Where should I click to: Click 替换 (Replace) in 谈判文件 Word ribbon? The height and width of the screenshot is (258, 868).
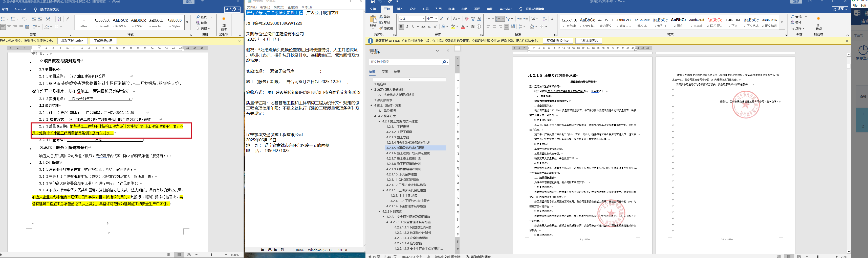(x=202, y=23)
